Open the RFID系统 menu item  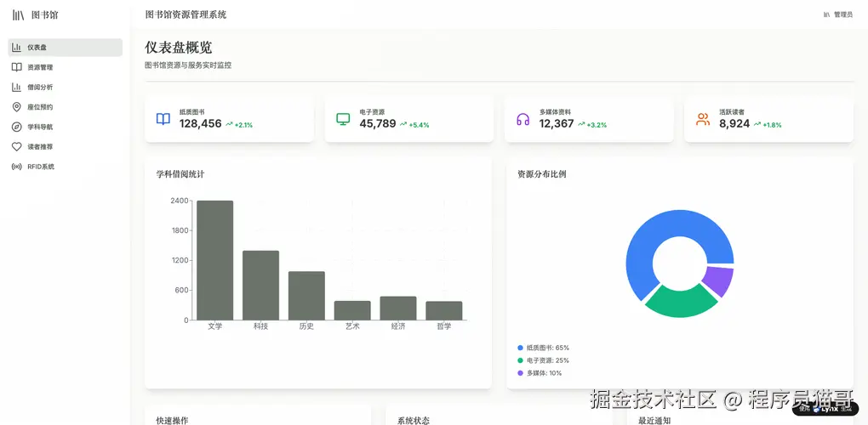(x=66, y=167)
